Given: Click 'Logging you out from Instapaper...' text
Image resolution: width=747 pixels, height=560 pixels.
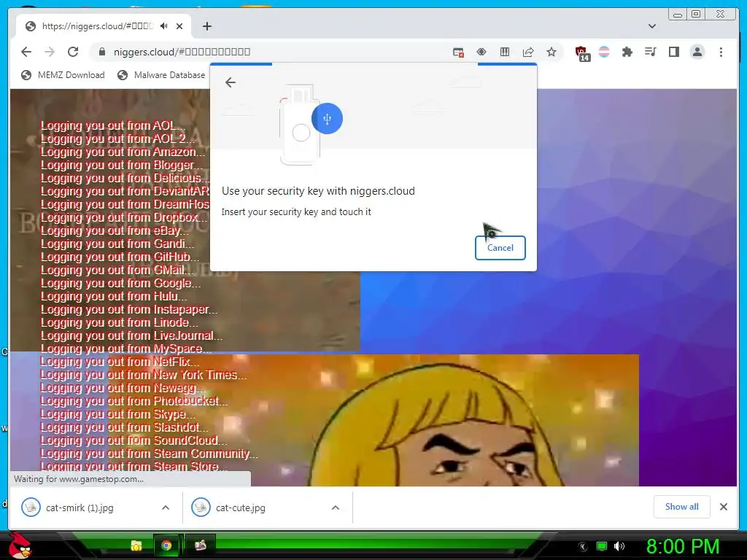Looking at the screenshot, I should point(129,309).
